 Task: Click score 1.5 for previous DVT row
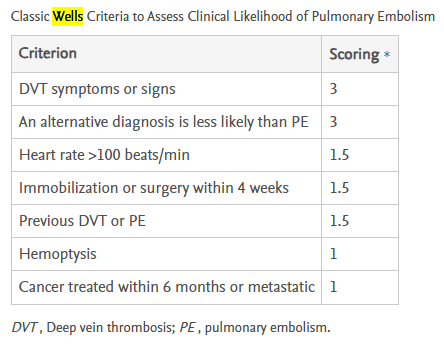coord(339,221)
